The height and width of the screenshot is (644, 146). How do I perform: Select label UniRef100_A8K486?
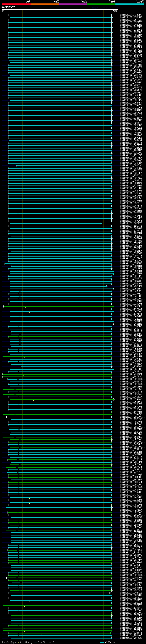[131, 635]
